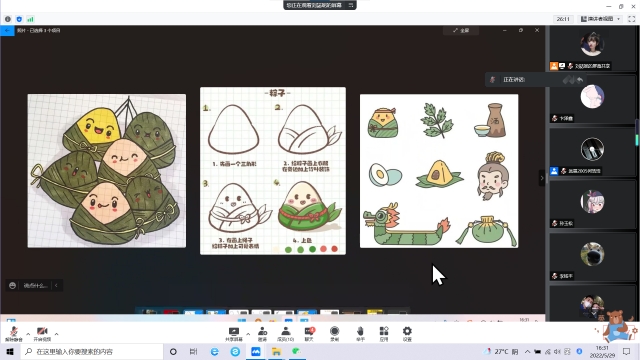Click the share screen button
This screenshot has width=640, height=360.
(x=234, y=334)
